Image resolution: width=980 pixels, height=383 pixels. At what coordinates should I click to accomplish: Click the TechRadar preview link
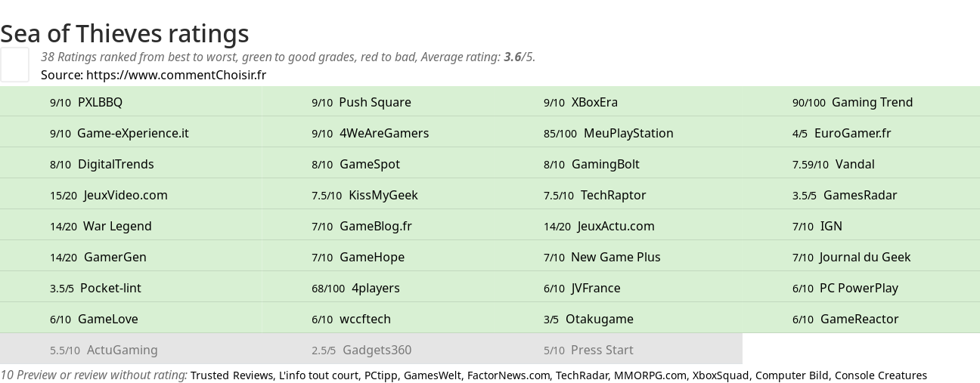[x=581, y=375]
